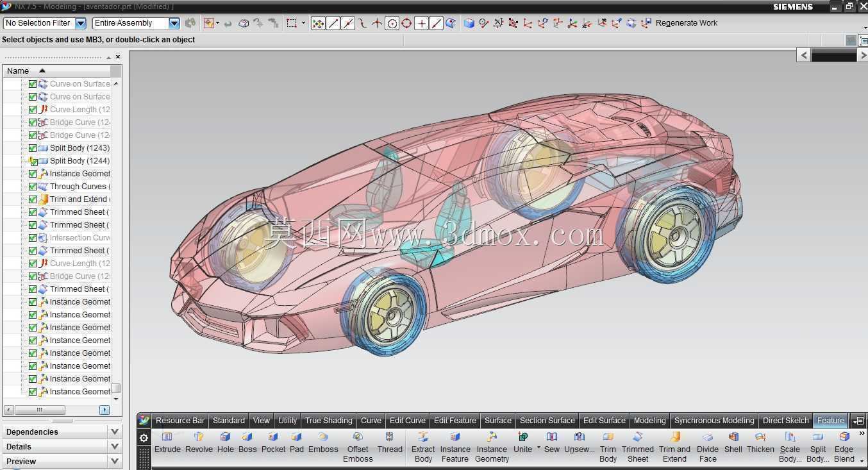The height and width of the screenshot is (470, 868).
Task: Open the Section Surface tab
Action: point(547,421)
